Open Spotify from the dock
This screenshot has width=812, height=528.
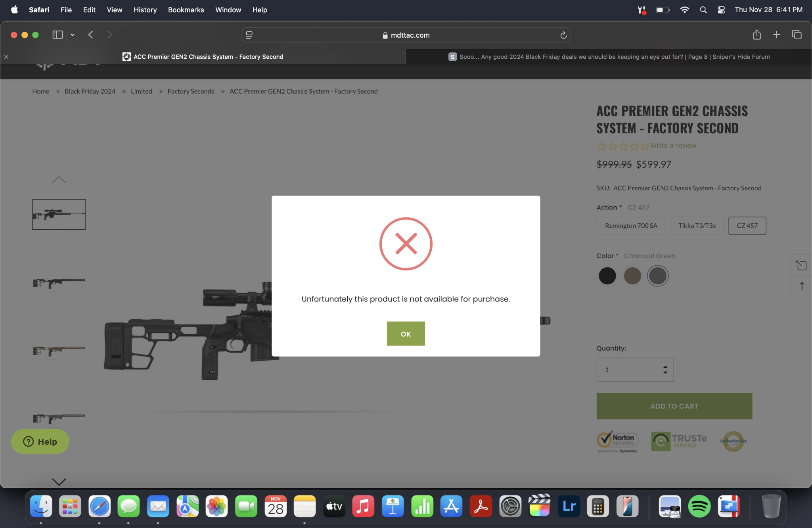click(x=699, y=506)
